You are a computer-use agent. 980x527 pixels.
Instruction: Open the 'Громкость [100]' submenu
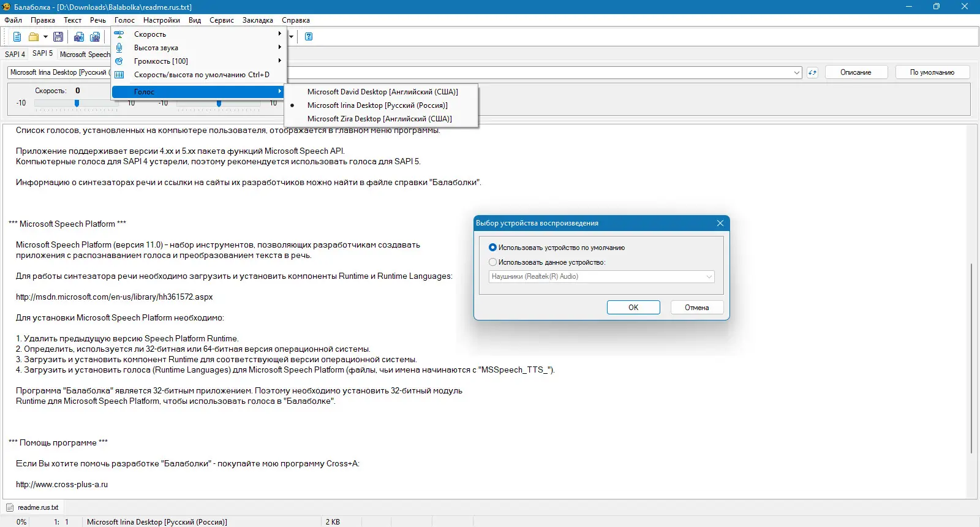[x=199, y=61]
